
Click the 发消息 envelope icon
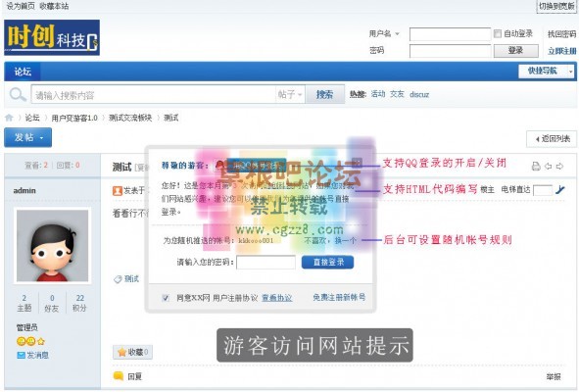tap(21, 355)
